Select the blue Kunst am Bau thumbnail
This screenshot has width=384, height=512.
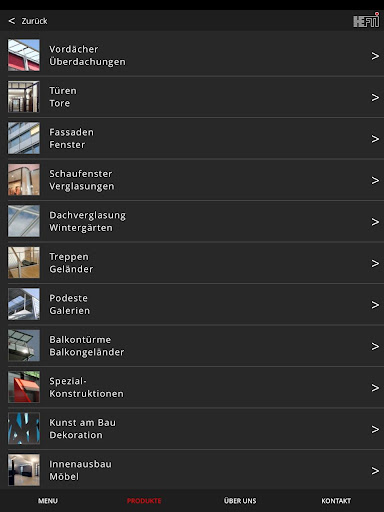coord(24,429)
